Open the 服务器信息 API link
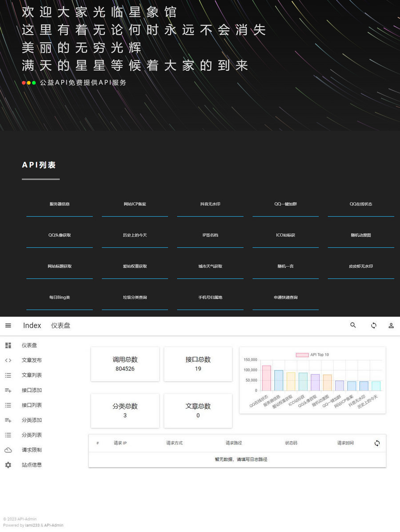400x532 pixels. (x=59, y=204)
